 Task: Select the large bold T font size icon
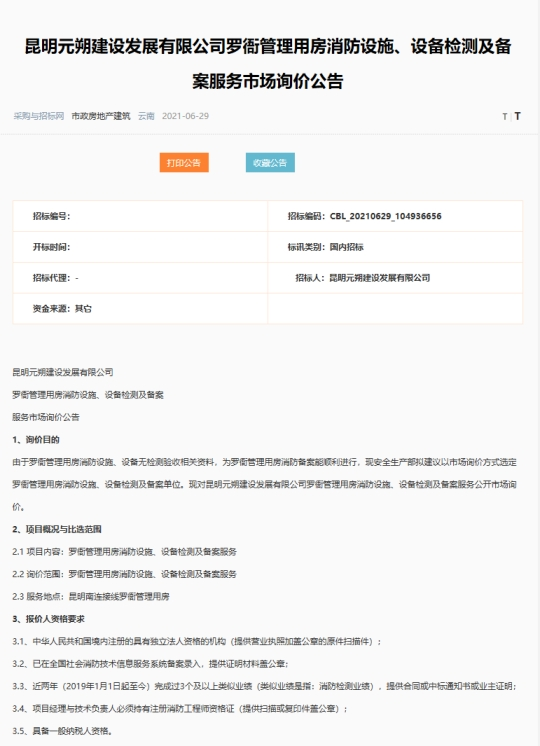tap(518, 116)
